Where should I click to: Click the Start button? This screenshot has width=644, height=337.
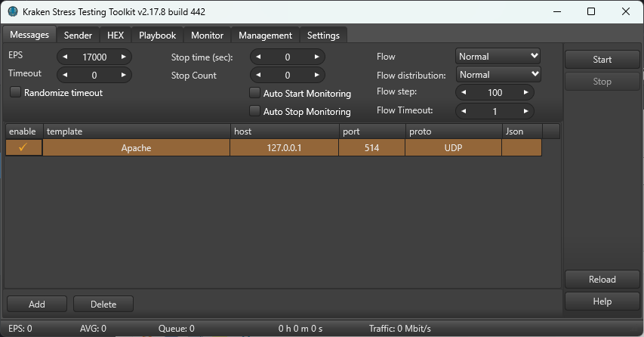pyautogui.click(x=602, y=60)
